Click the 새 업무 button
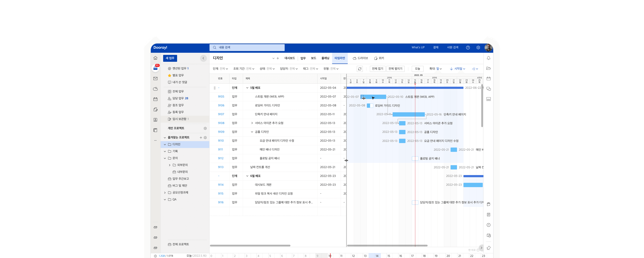The width and height of the screenshot is (644, 258). coord(170,58)
